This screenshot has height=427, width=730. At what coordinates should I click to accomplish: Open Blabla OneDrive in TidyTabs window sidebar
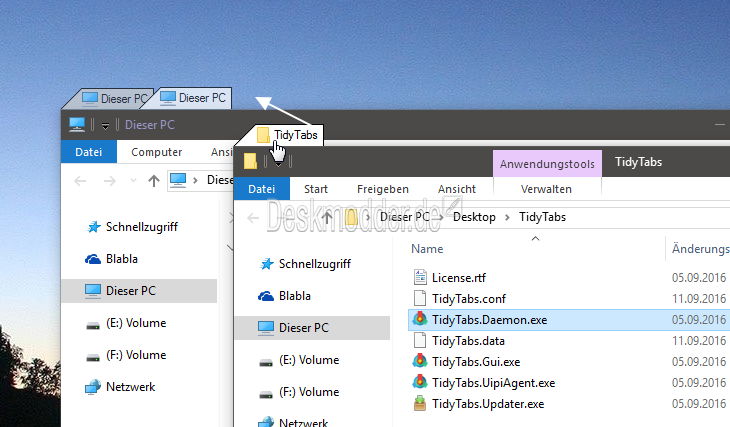294,296
